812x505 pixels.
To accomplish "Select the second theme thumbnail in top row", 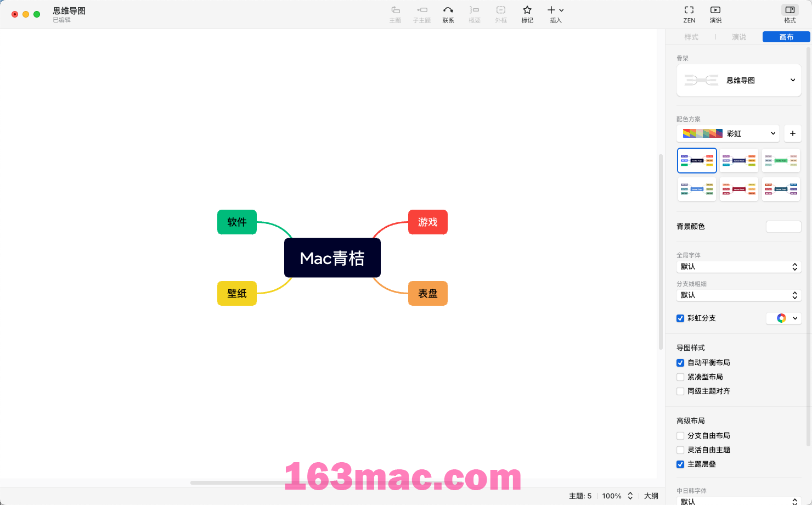I will coord(739,160).
